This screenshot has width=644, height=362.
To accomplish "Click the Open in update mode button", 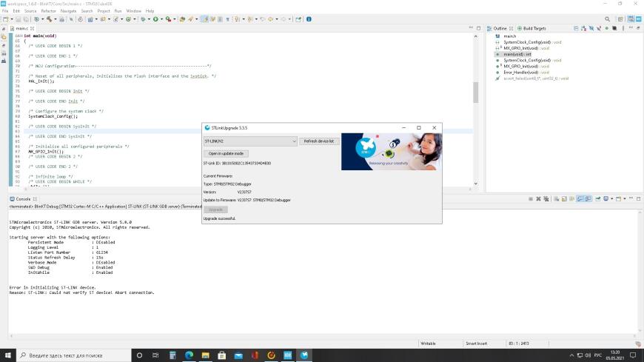I will click(226, 153).
